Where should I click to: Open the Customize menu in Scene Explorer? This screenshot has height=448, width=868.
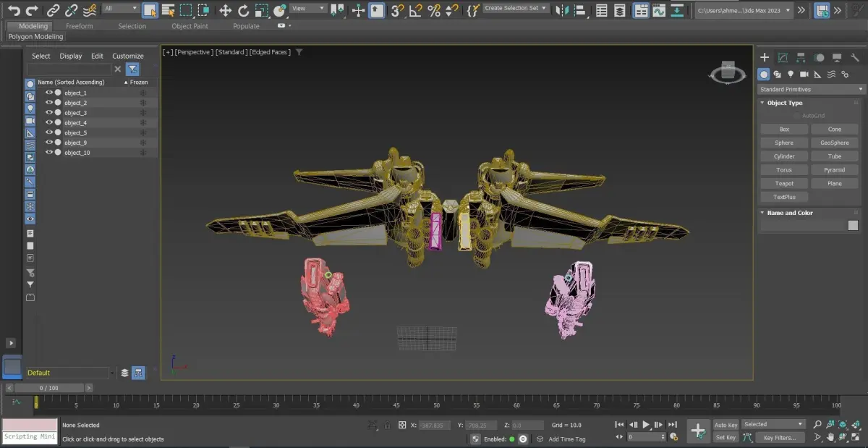(x=128, y=56)
